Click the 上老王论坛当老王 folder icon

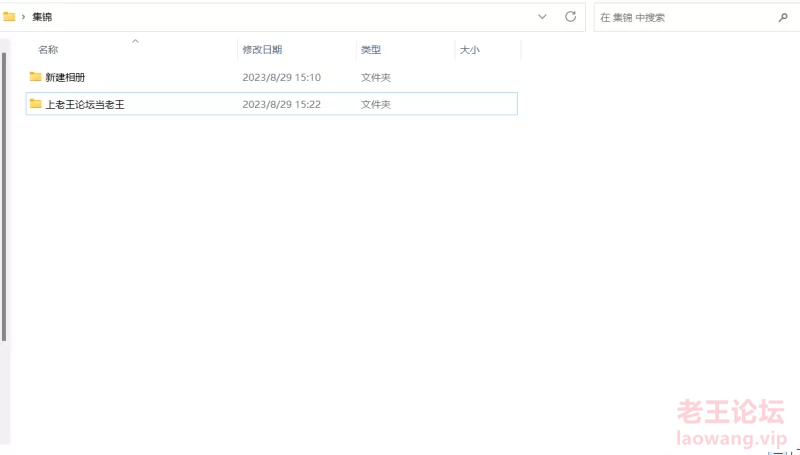(x=36, y=104)
